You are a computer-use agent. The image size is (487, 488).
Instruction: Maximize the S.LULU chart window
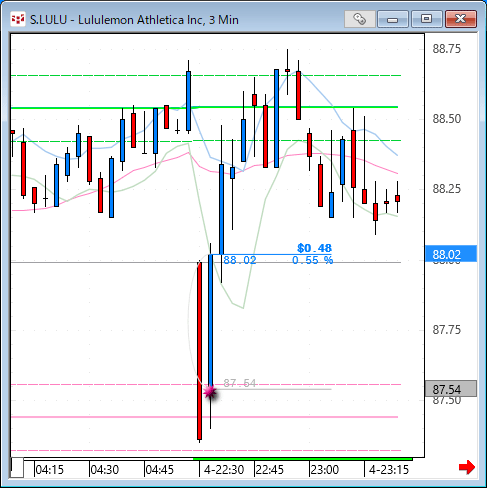point(426,19)
